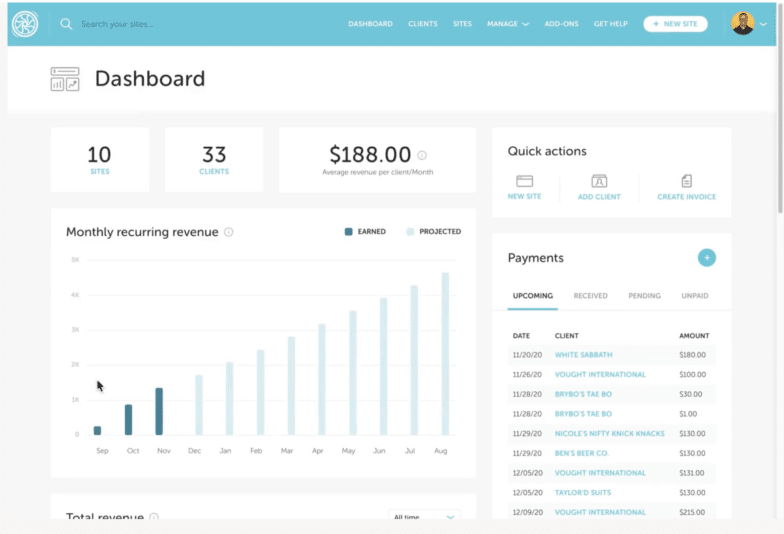Screen dimensions: 784x534
Task: Click the app logo in the header
Action: coord(24,24)
